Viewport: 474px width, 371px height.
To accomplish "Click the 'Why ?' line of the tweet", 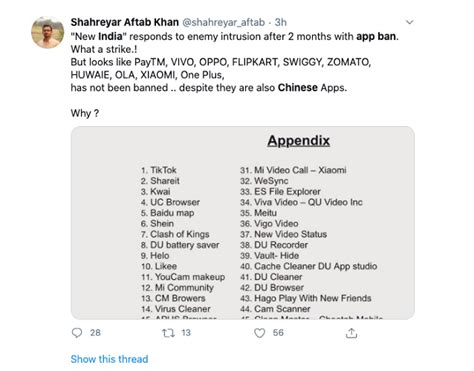I will 85,113.
